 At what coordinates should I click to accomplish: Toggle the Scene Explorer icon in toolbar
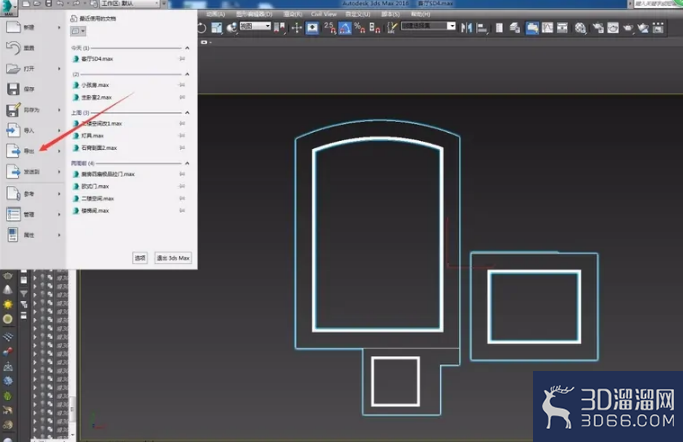[x=499, y=28]
